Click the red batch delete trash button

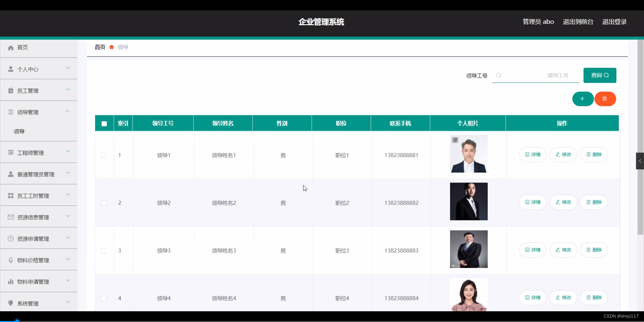coord(605,99)
